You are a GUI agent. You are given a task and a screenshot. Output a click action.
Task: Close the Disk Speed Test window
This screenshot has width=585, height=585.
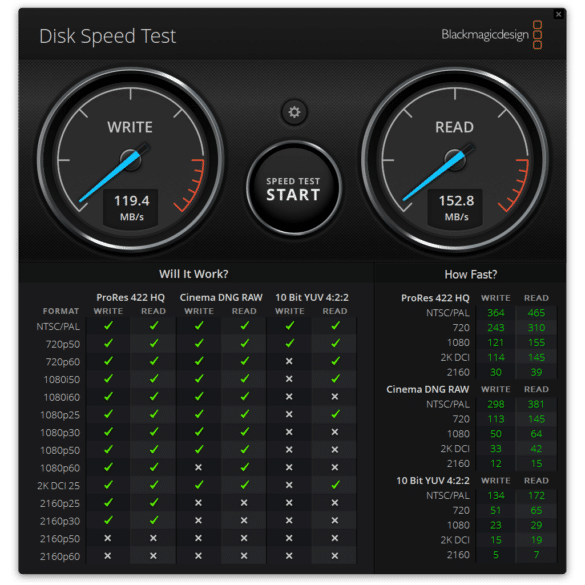tap(559, 14)
